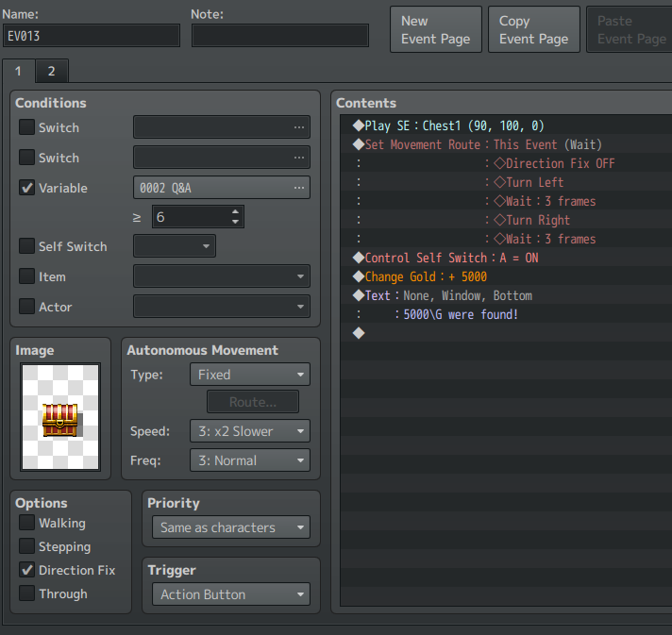Image resolution: width=672 pixels, height=635 pixels.
Task: Uncheck the Variable condition checkbox
Action: 26,188
